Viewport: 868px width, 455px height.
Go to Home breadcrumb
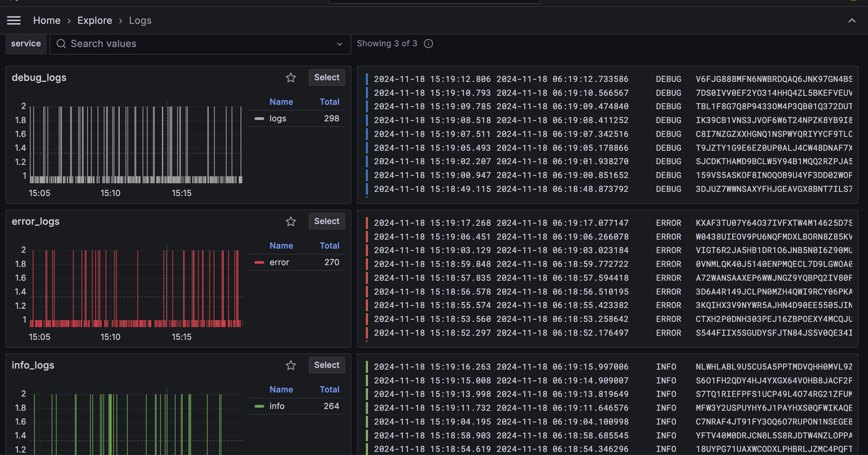point(47,20)
